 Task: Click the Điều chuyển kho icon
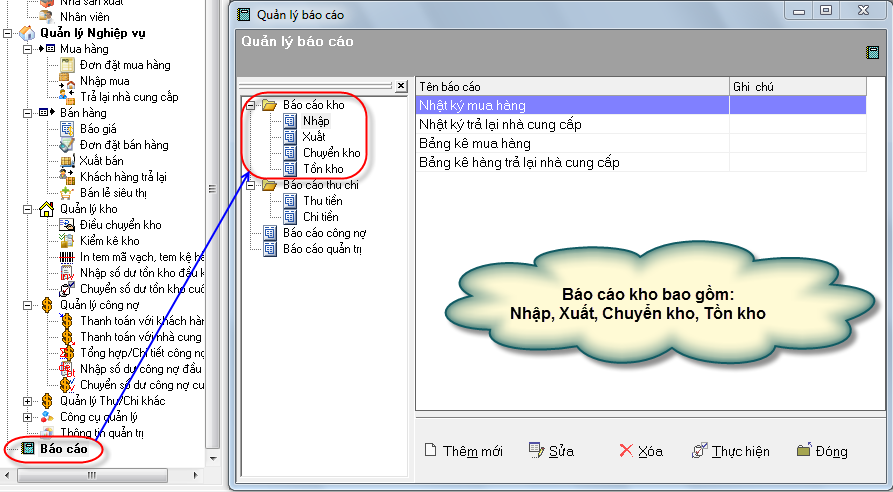point(67,225)
